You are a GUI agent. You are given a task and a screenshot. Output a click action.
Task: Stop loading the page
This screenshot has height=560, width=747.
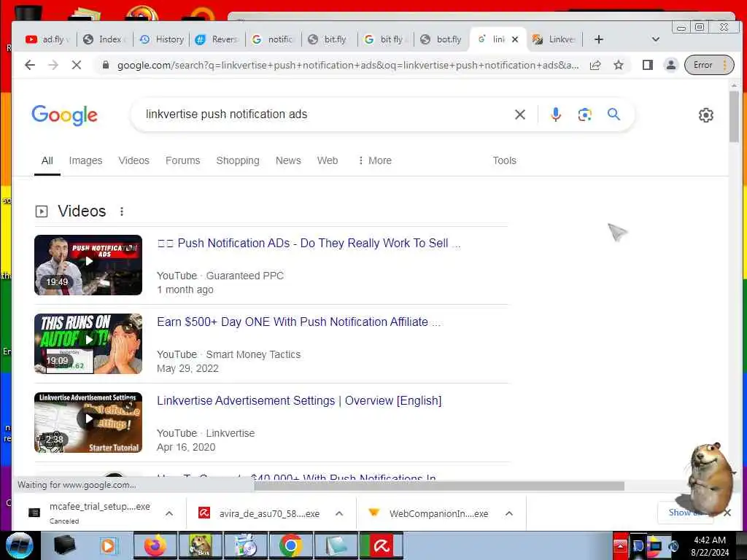76,65
